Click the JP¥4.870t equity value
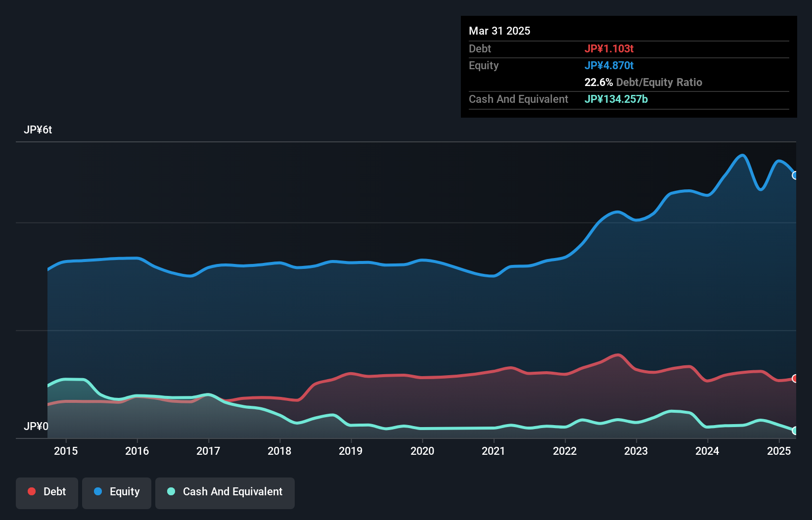This screenshot has width=812, height=520. click(609, 66)
